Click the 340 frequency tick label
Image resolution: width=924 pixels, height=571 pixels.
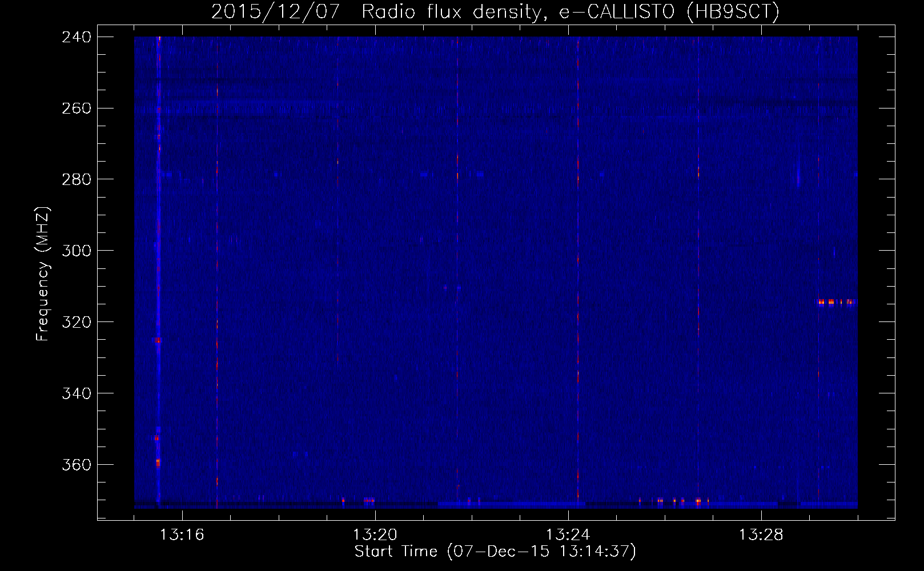pos(77,394)
